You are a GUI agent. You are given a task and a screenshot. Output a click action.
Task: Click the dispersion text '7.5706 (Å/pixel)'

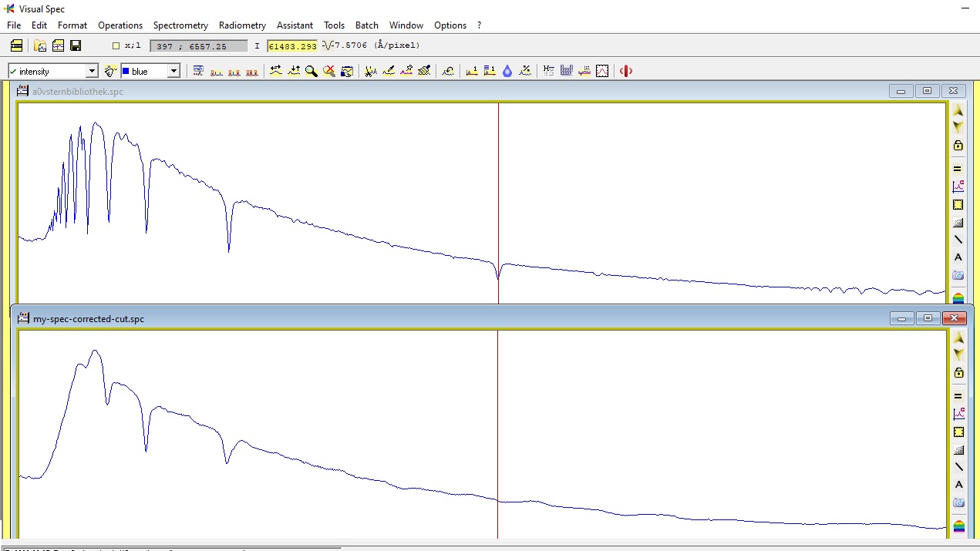point(377,45)
